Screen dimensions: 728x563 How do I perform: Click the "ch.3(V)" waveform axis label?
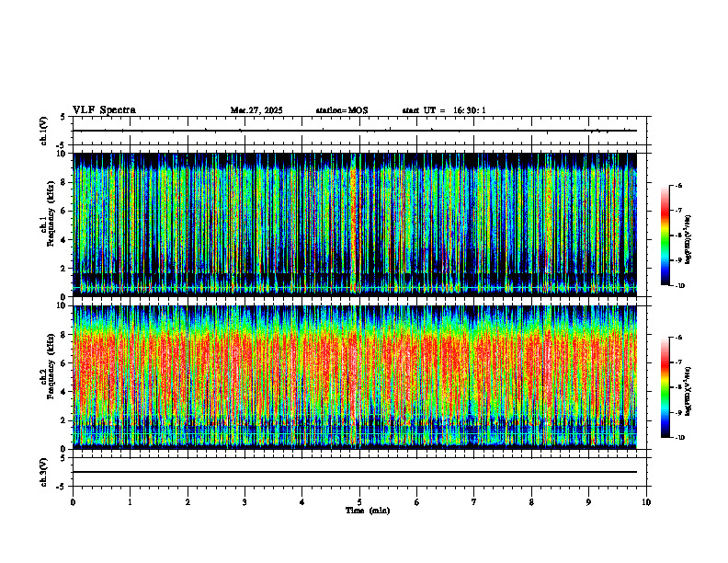pos(44,472)
